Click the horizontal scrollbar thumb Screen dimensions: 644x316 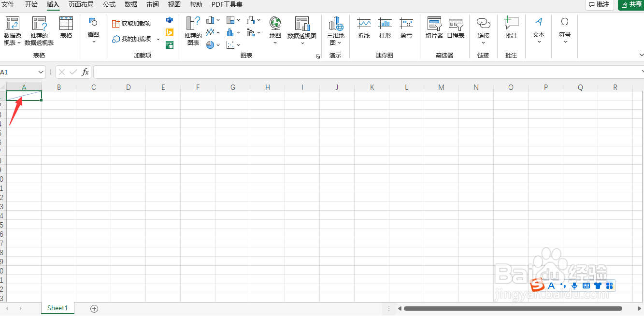pos(513,308)
